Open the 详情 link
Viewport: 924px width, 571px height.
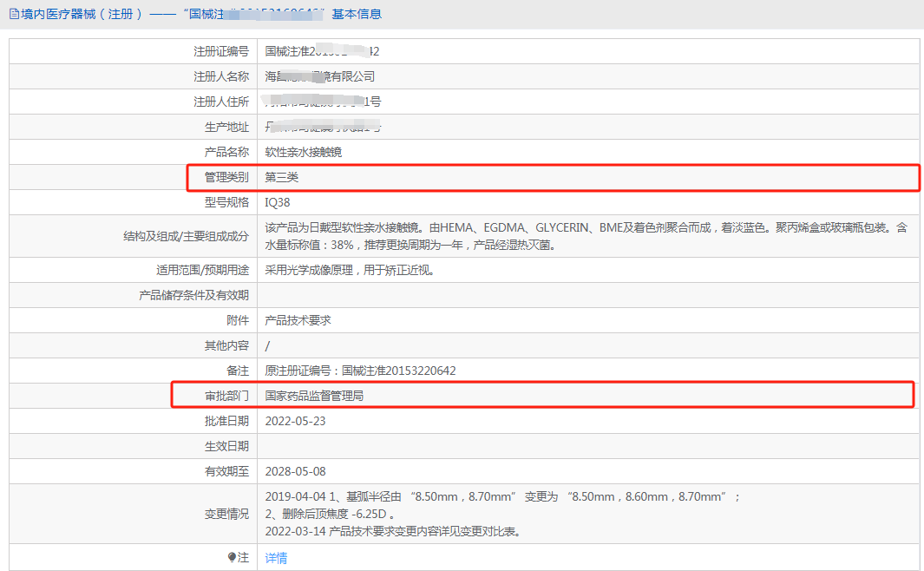(x=276, y=558)
